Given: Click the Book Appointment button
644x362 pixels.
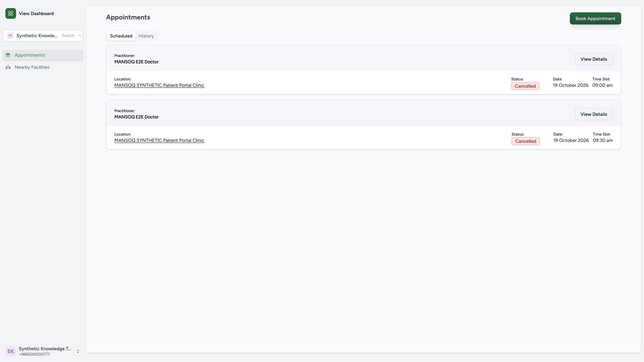Looking at the screenshot, I should (x=595, y=18).
